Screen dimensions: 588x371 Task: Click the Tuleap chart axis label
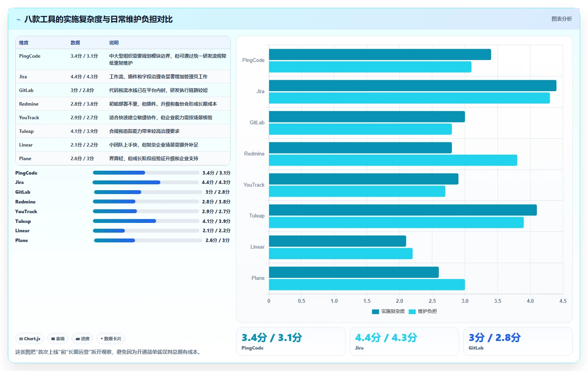257,216
